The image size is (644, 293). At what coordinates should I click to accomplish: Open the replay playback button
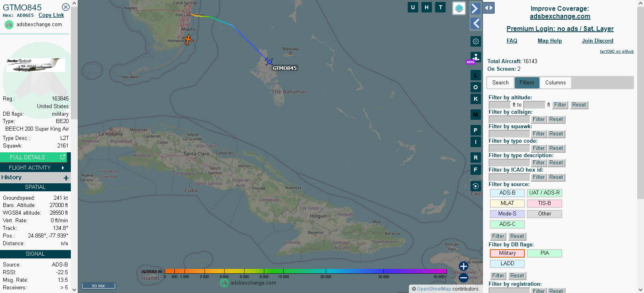tap(476, 186)
